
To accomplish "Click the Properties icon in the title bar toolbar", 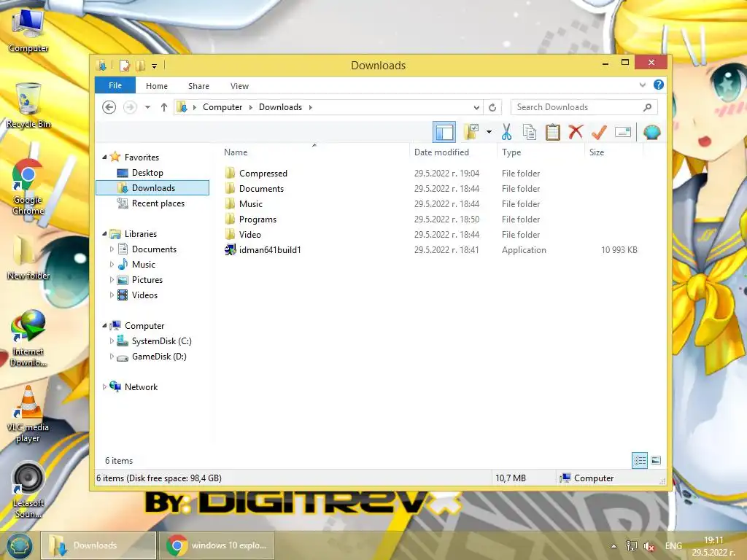I will tap(124, 65).
